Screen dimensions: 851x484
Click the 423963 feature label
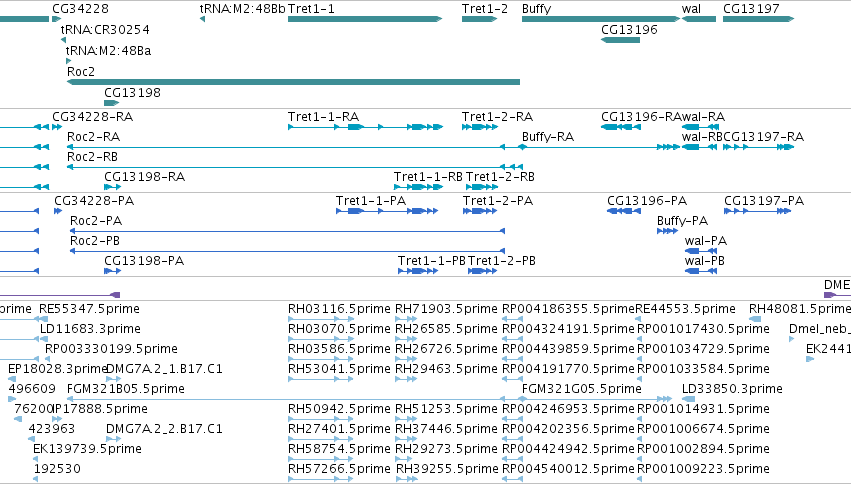coord(52,429)
